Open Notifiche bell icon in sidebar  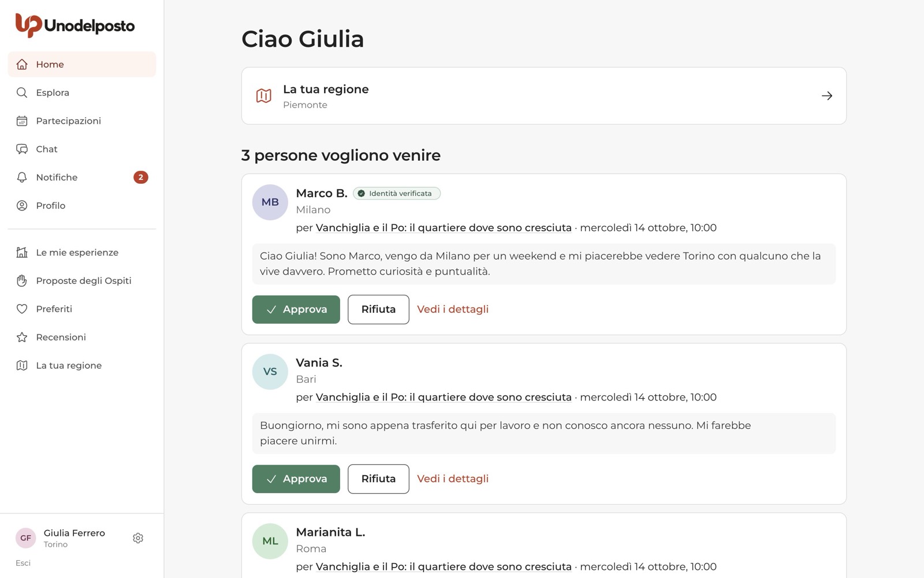point(22,177)
